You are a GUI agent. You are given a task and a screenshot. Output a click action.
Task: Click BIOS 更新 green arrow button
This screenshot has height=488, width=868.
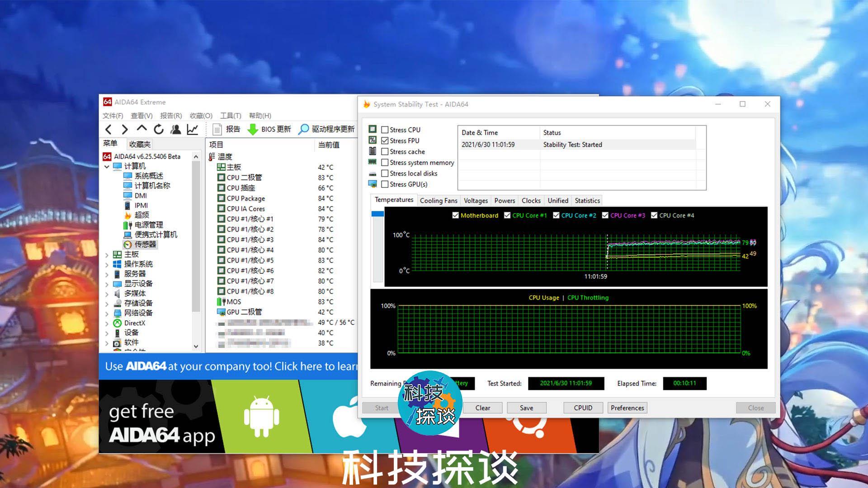click(269, 129)
